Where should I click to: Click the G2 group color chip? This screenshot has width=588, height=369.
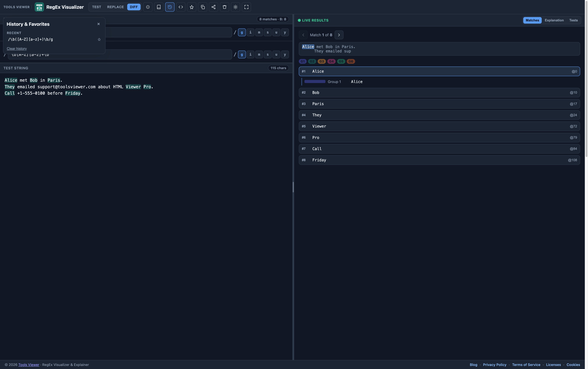coord(312,61)
